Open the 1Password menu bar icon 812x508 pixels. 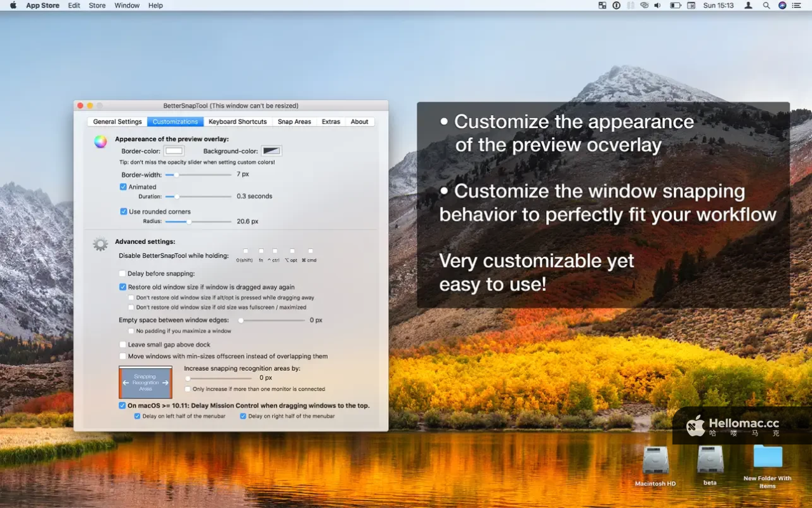click(616, 5)
